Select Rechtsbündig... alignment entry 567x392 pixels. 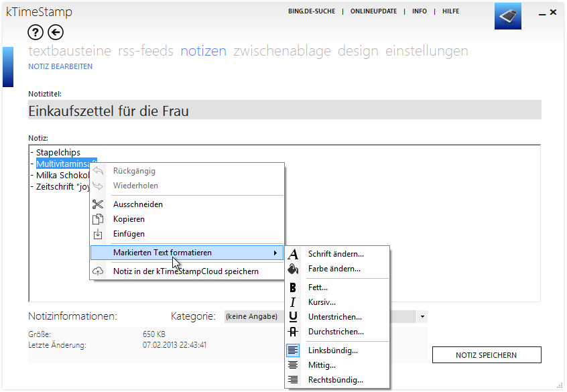pyautogui.click(x=337, y=380)
